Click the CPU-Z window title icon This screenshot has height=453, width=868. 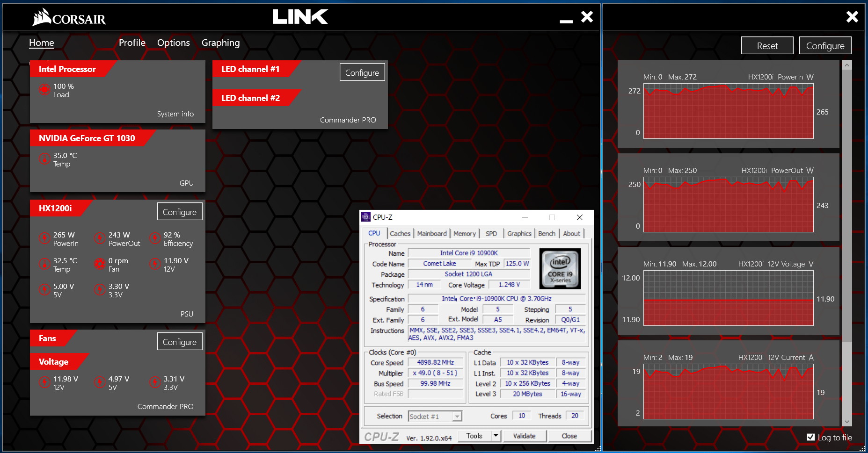point(366,217)
